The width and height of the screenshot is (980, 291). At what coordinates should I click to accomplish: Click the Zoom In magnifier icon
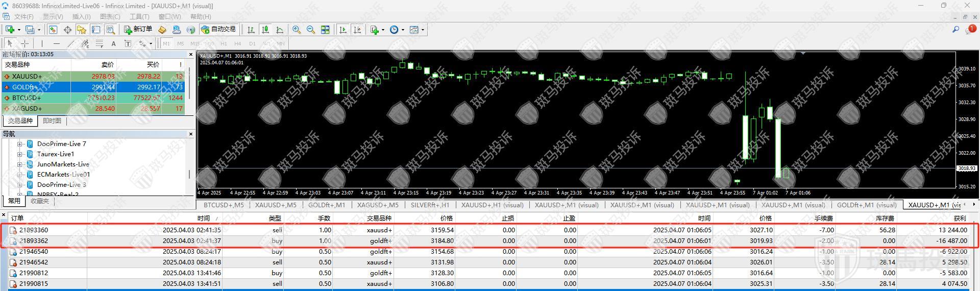[297, 30]
